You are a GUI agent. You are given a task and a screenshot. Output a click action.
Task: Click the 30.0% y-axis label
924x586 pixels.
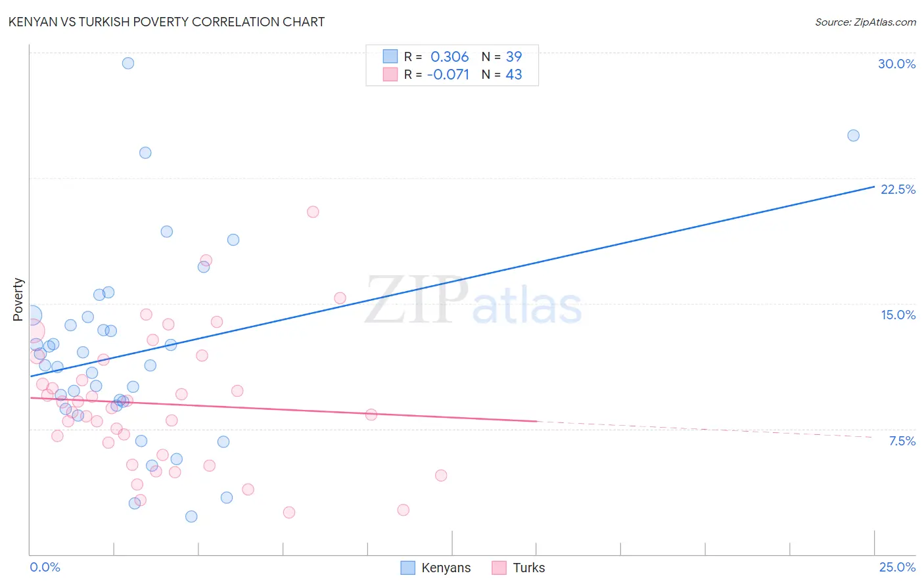pos(896,64)
